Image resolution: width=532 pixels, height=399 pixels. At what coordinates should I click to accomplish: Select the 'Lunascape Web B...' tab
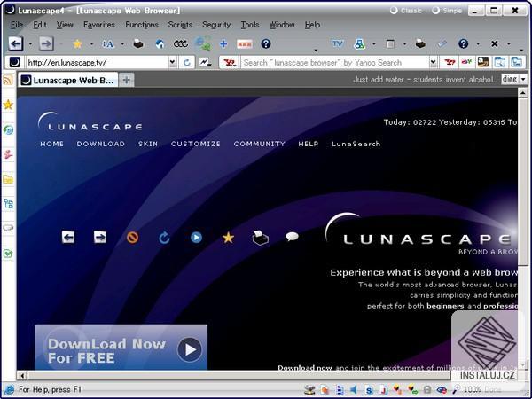tap(68, 80)
